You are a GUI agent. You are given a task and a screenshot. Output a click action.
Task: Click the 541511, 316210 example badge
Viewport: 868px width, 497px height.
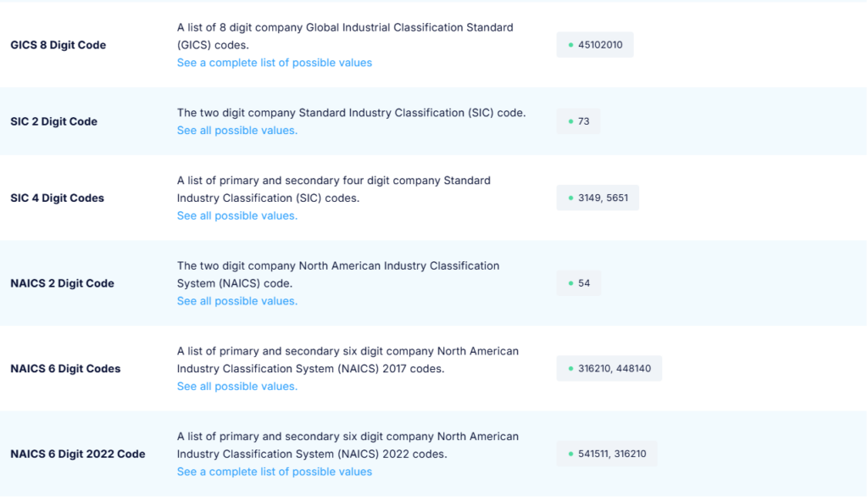coord(606,454)
